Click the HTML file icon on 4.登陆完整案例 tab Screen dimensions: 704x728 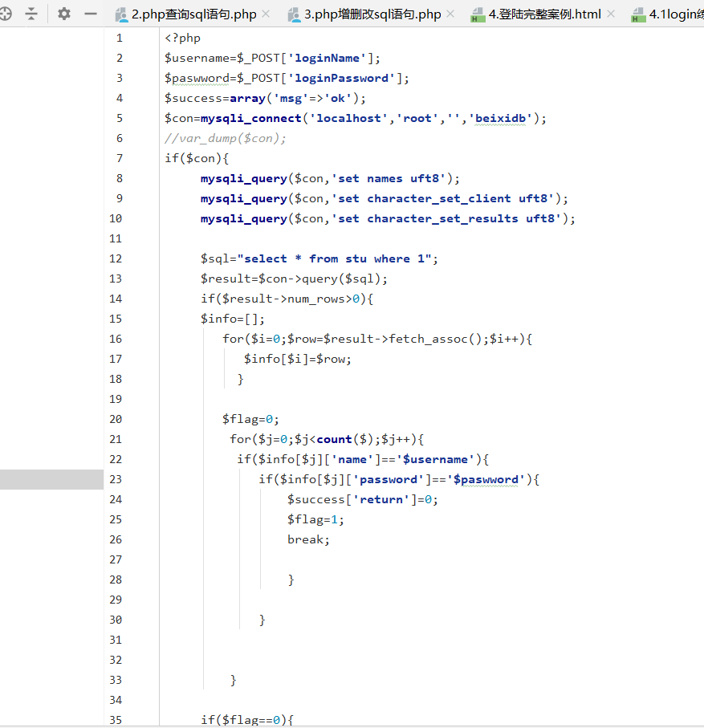pyautogui.click(x=478, y=15)
